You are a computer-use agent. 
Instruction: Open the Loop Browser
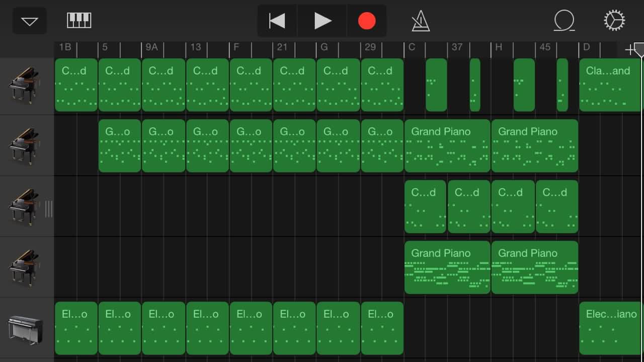coord(564,21)
